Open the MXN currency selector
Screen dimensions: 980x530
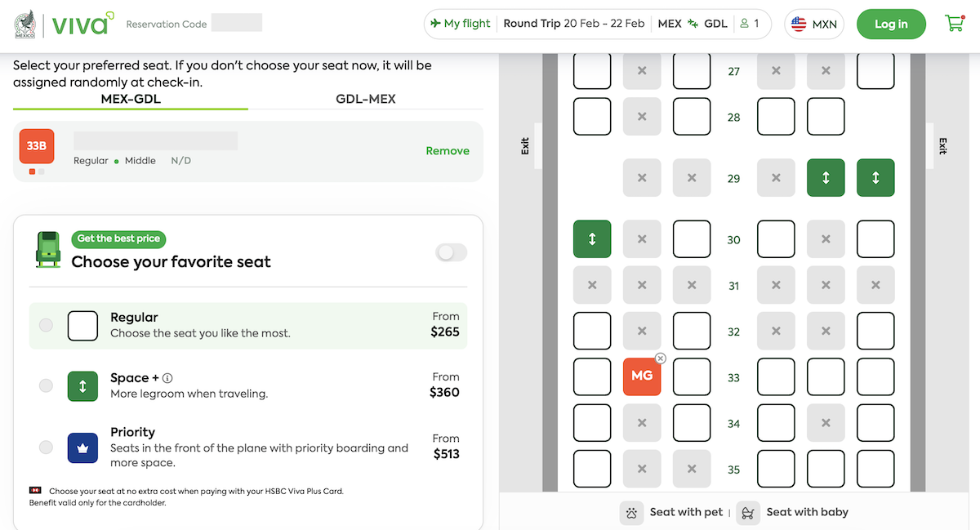(x=813, y=24)
